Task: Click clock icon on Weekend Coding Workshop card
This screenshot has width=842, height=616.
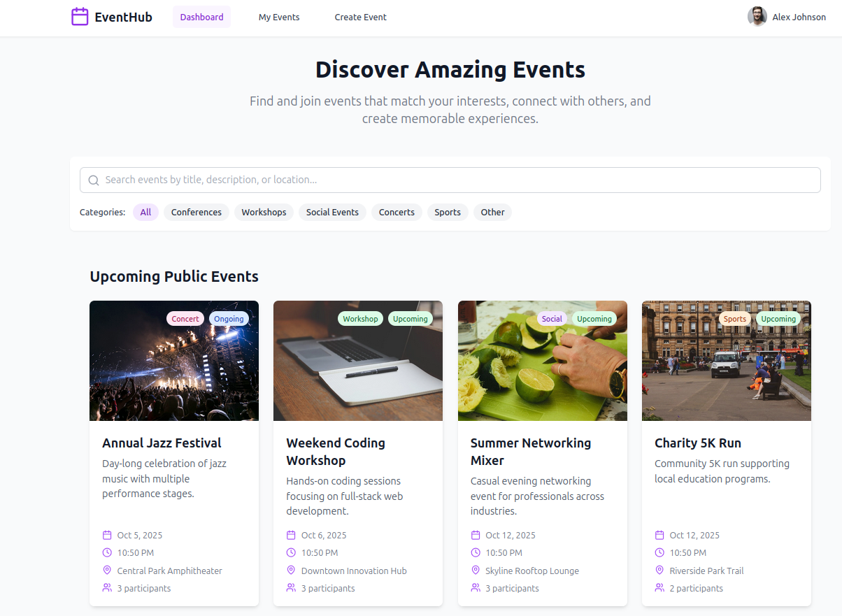Action: pos(291,553)
